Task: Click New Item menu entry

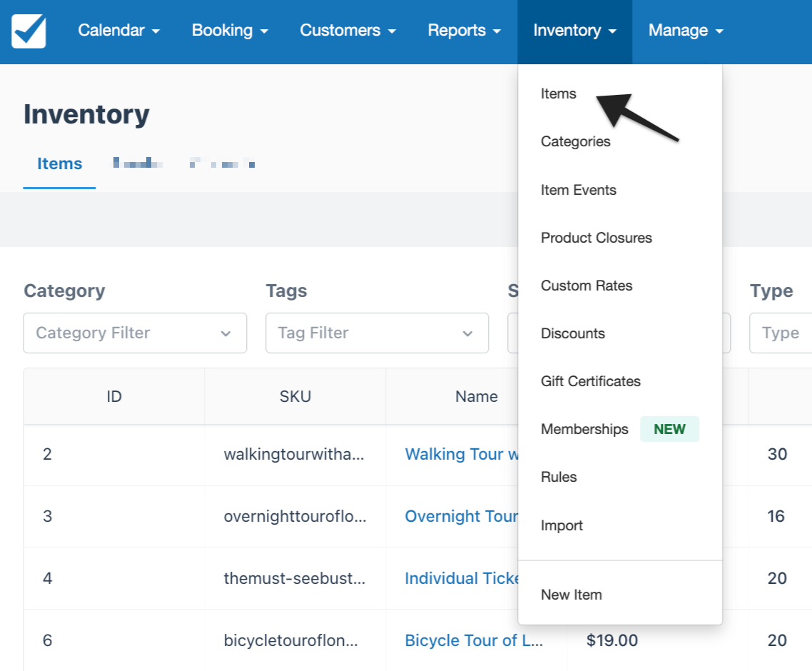Action: point(572,595)
